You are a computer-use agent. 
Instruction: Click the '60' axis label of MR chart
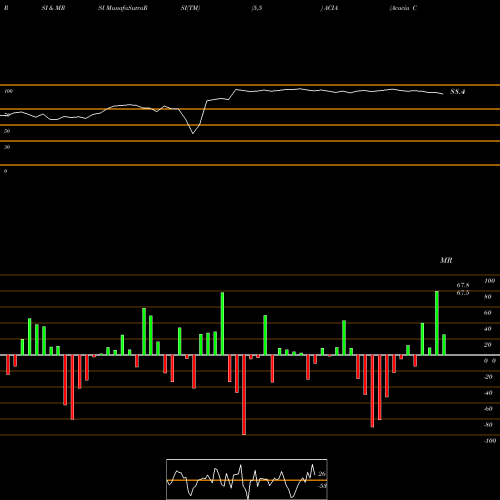tap(488, 313)
